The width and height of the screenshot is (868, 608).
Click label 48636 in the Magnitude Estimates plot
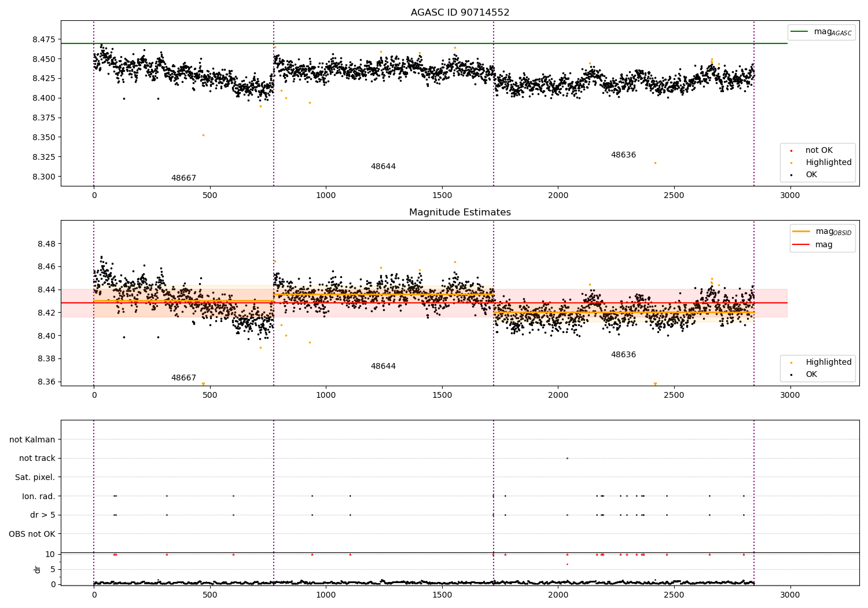[x=623, y=355]
